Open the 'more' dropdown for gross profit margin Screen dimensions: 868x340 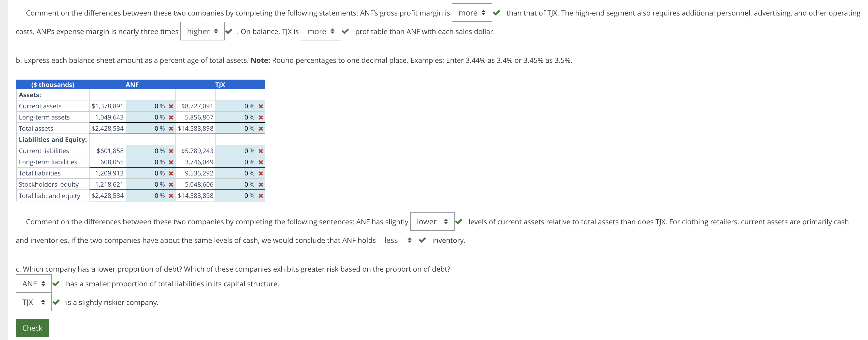[x=471, y=13]
